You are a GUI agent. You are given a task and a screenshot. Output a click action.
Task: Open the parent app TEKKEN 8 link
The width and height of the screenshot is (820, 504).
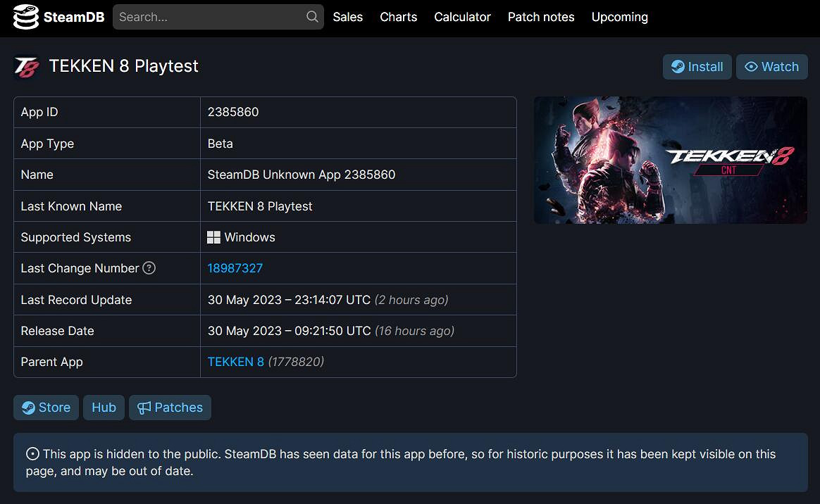pos(234,361)
